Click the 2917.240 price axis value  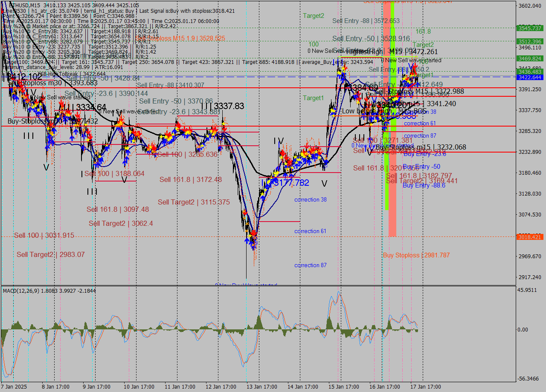click(x=530, y=277)
